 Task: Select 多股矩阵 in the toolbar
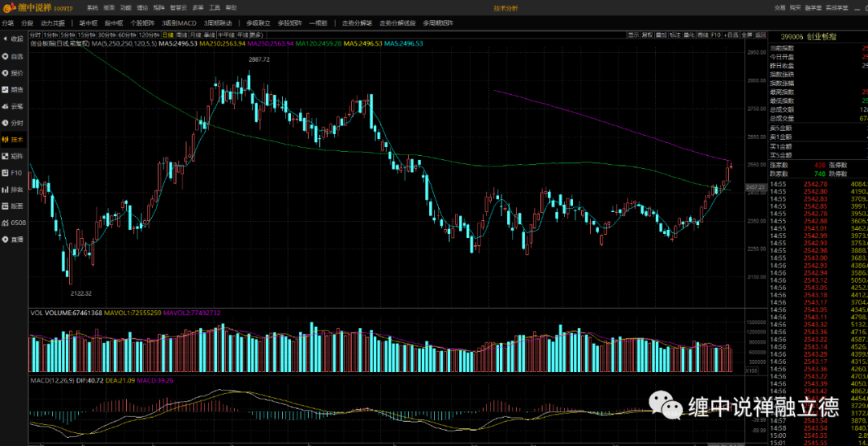(x=289, y=23)
